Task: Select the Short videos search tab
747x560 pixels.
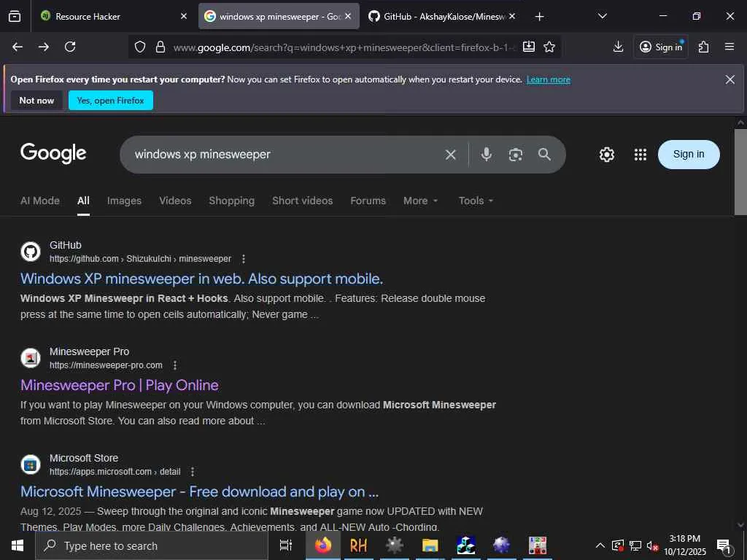Action: 303,201
